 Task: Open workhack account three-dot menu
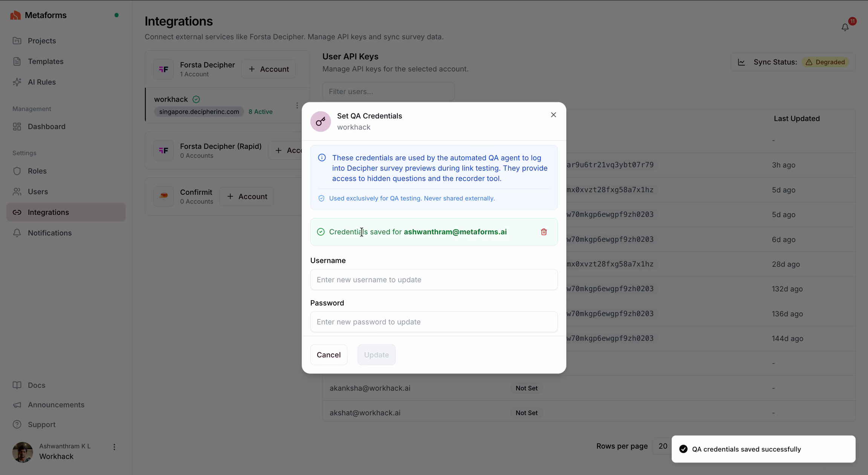297,105
